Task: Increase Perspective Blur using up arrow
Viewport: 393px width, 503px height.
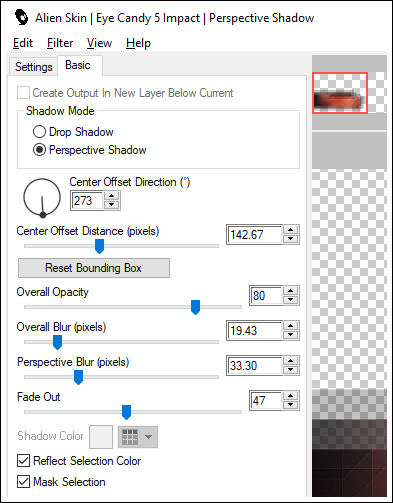Action: pyautogui.click(x=291, y=361)
